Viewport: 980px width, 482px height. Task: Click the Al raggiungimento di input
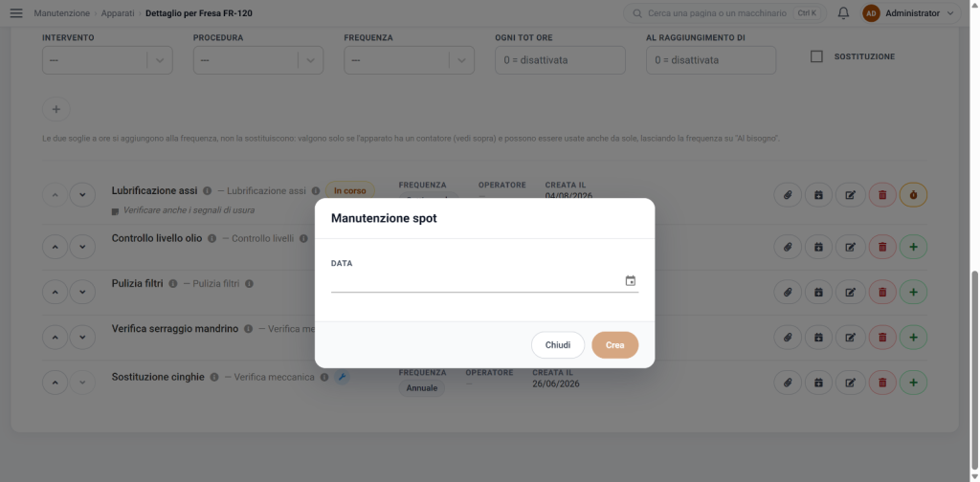(711, 60)
